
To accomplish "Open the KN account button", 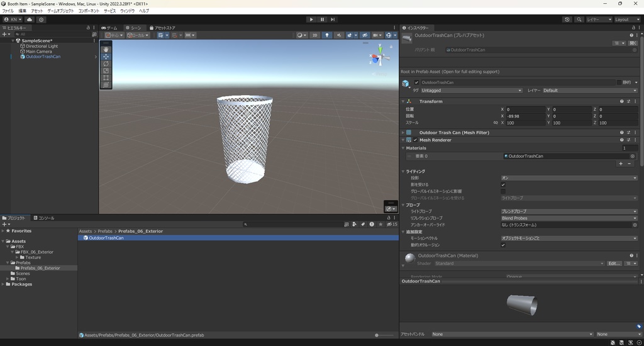I will [13, 20].
